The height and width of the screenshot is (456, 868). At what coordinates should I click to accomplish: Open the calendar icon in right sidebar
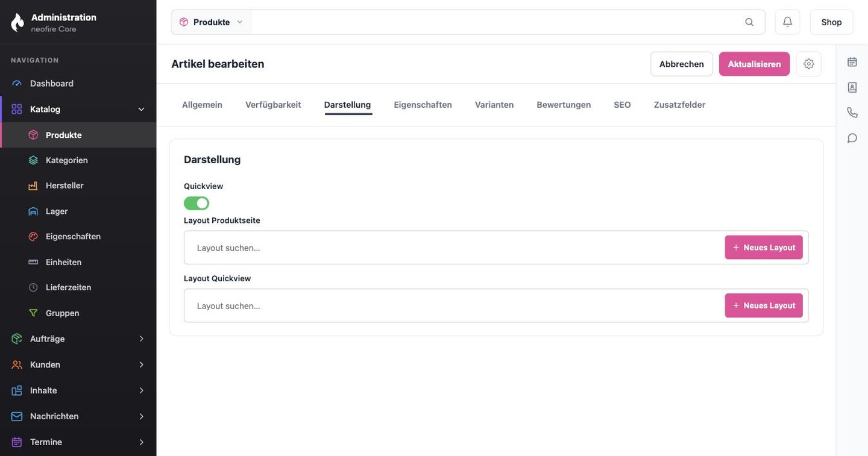852,62
